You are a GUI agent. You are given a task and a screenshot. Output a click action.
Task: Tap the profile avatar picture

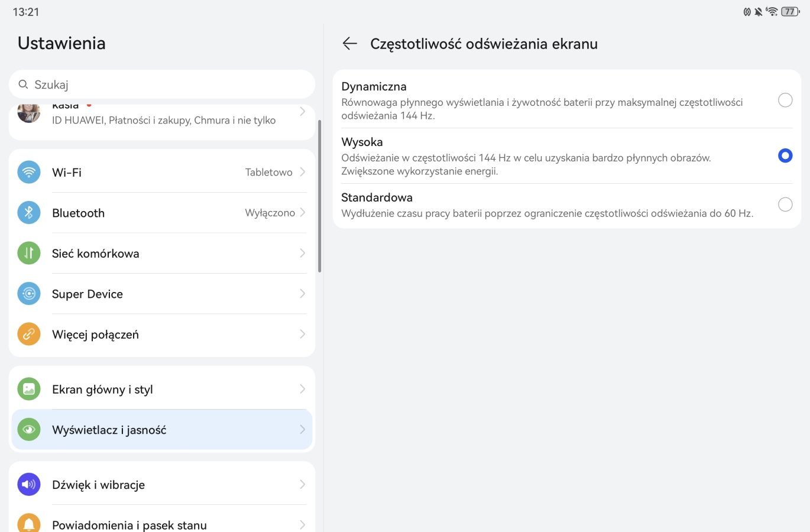coord(29,112)
